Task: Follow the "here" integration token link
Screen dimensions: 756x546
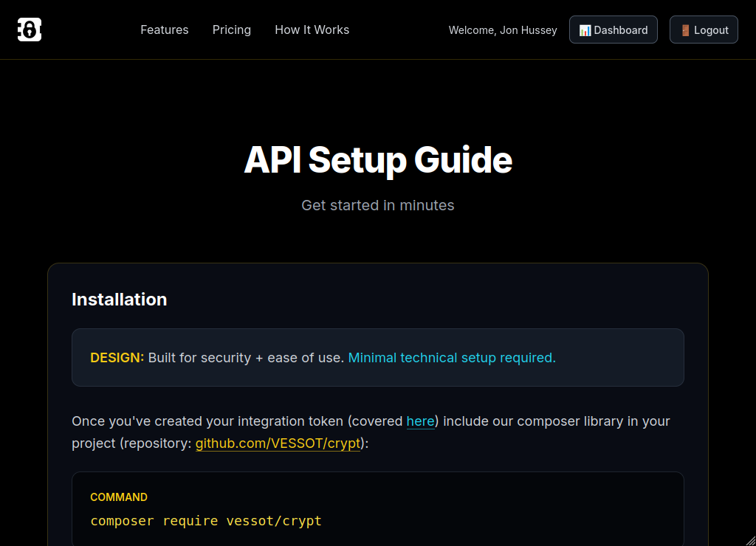Action: [420, 421]
